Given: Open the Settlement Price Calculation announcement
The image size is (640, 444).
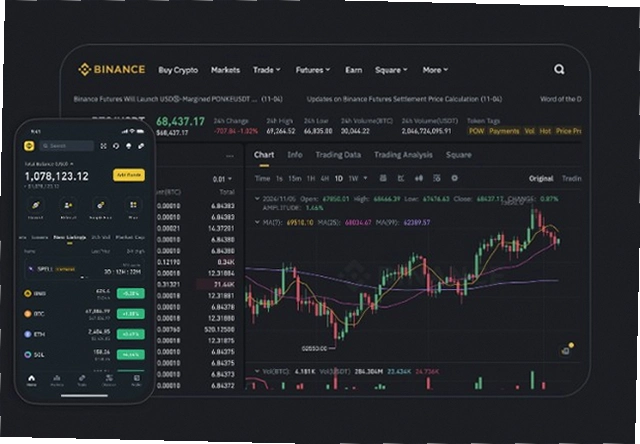Looking at the screenshot, I should 404,99.
